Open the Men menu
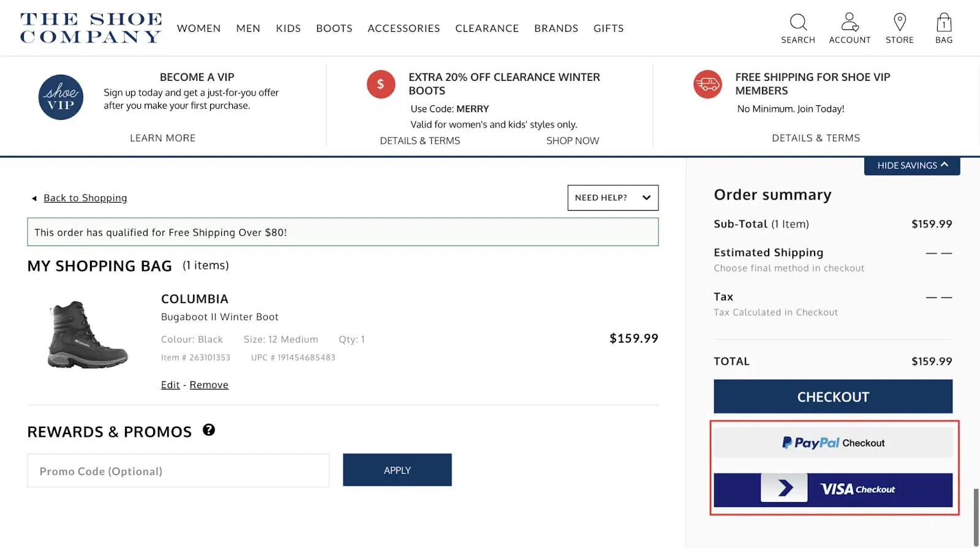This screenshot has height=548, width=980. [248, 28]
